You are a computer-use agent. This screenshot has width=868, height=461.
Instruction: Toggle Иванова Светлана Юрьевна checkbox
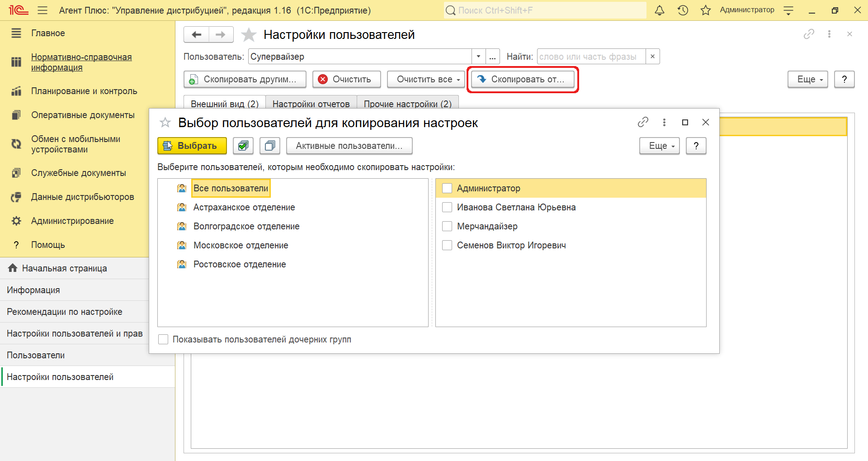pyautogui.click(x=447, y=207)
